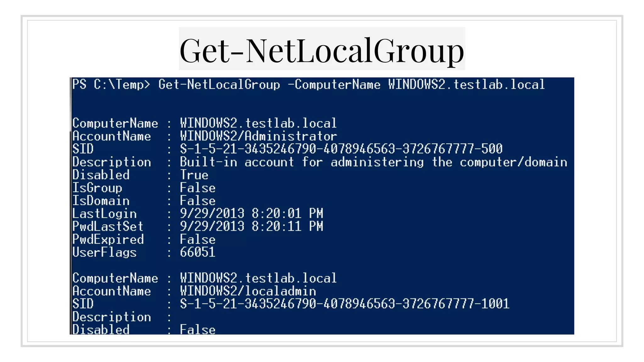
Task: Click the slide title 'Get-NetLocalGroup'
Action: [x=322, y=50]
